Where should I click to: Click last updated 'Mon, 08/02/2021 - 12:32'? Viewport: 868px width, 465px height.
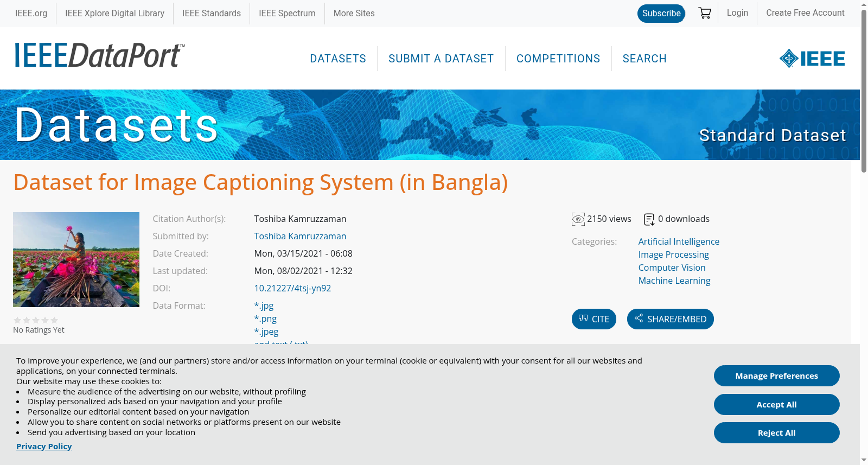(x=303, y=271)
